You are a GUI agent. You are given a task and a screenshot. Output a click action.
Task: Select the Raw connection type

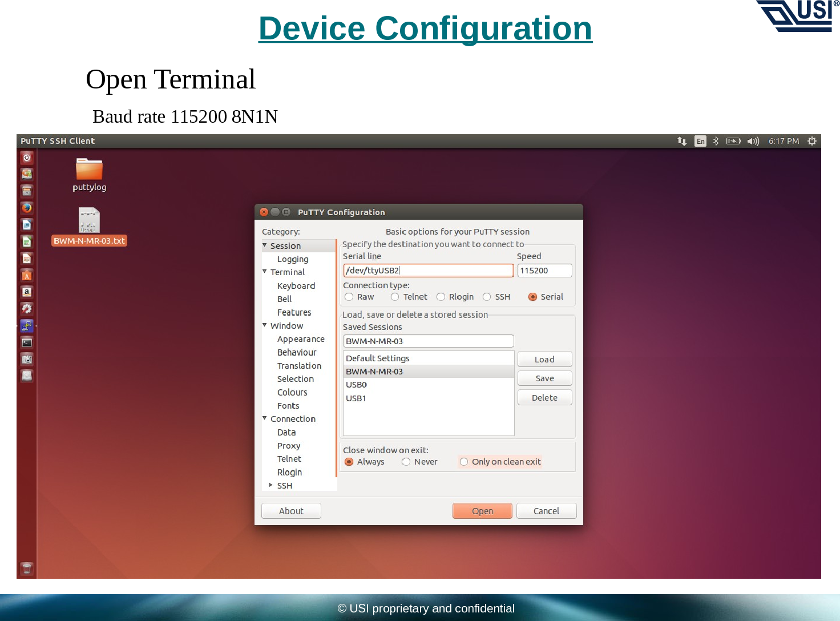[349, 297]
